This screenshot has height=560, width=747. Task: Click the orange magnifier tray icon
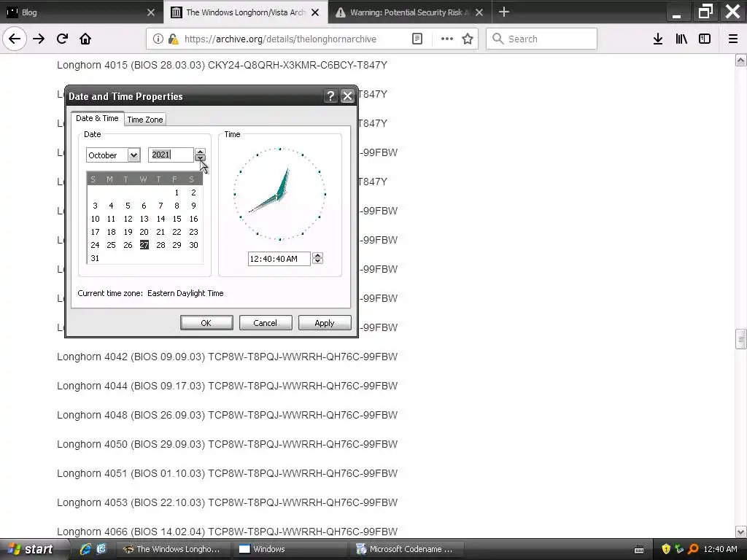coord(693,549)
